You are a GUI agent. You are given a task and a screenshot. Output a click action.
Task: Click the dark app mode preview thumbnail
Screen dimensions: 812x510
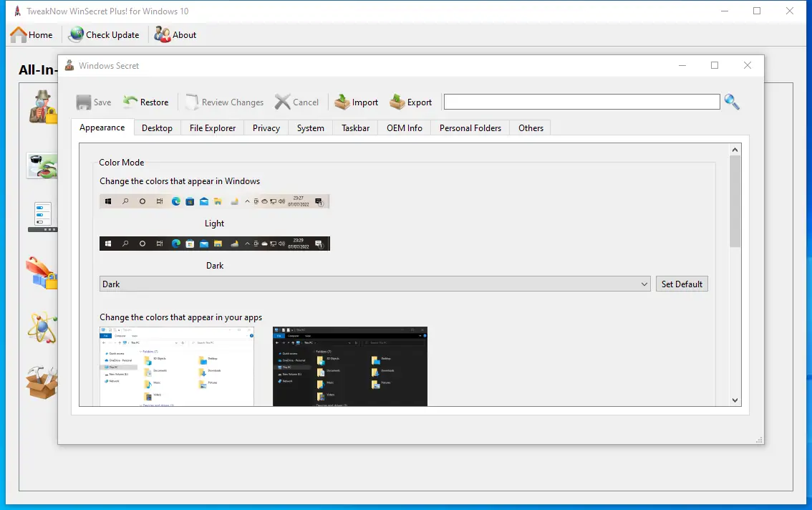(350, 367)
